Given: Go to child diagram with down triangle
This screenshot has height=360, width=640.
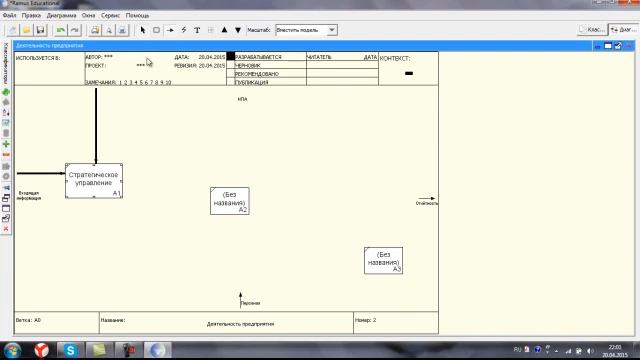Looking at the screenshot, I should pos(238,30).
